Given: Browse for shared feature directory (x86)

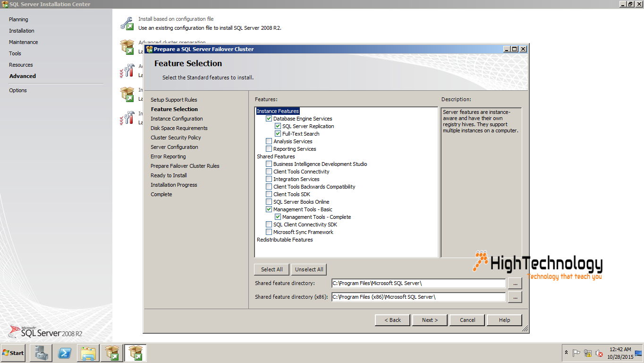Looking at the screenshot, I should pos(515,297).
